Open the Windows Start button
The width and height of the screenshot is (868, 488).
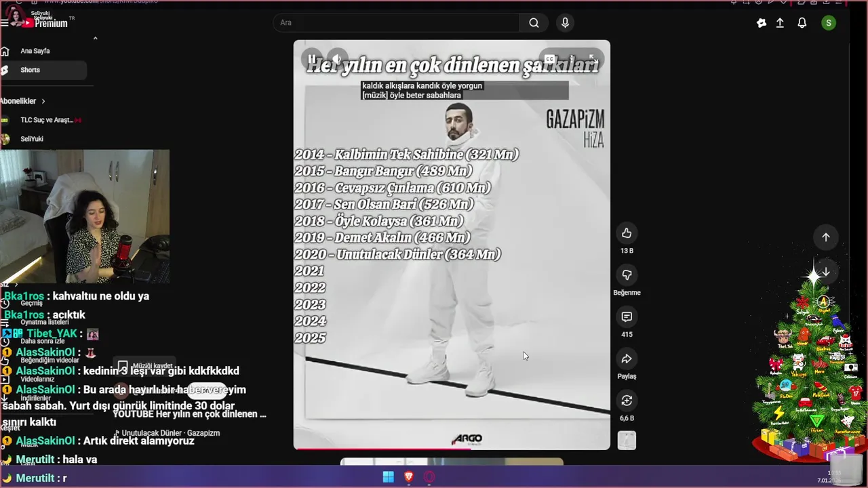[x=388, y=477]
